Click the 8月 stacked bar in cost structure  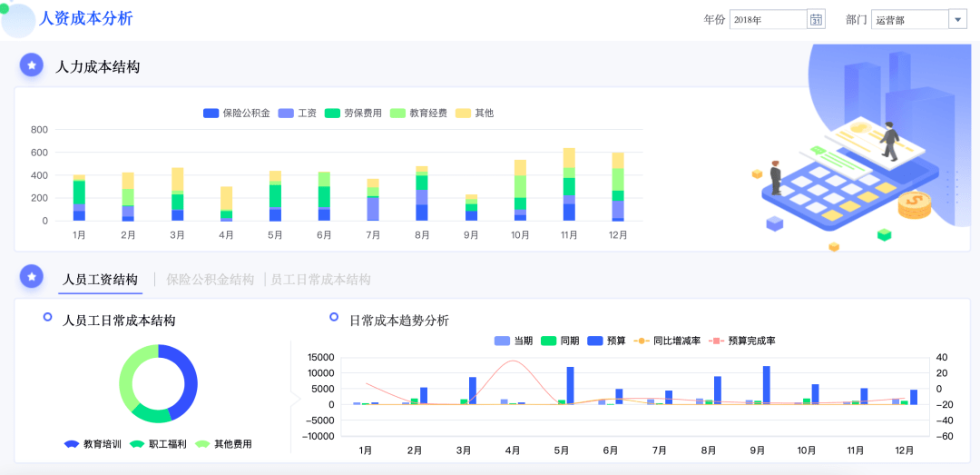point(422,193)
